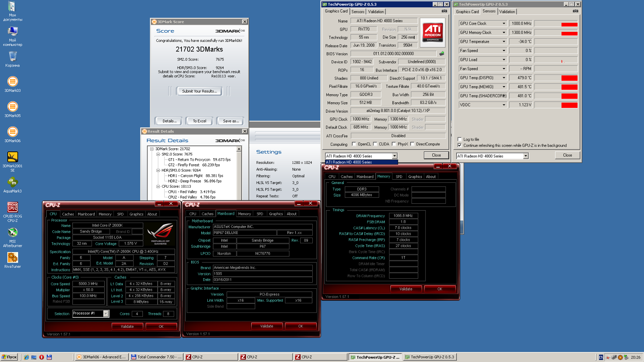
Task: Click the Total Commander floppy icon in quick launch
Action: click(49, 357)
